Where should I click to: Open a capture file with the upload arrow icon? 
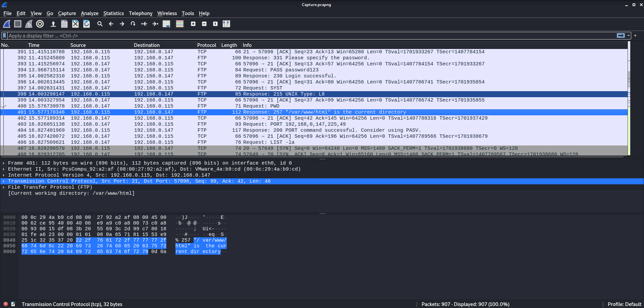pos(53,24)
